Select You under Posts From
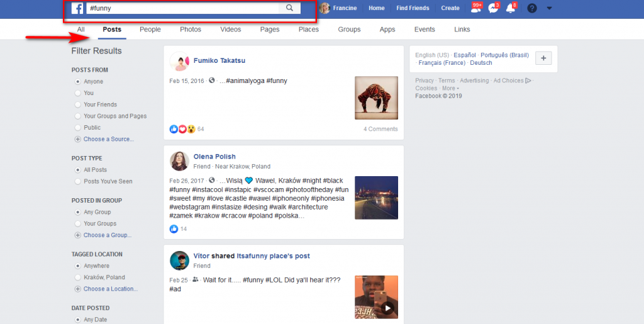Image resolution: width=644 pixels, height=324 pixels. (x=77, y=93)
